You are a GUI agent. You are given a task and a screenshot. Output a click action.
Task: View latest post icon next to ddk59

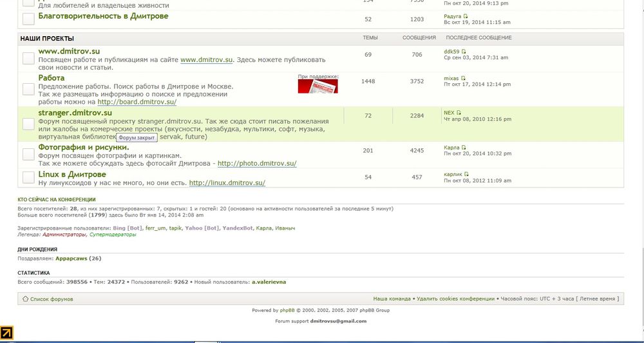(x=464, y=52)
